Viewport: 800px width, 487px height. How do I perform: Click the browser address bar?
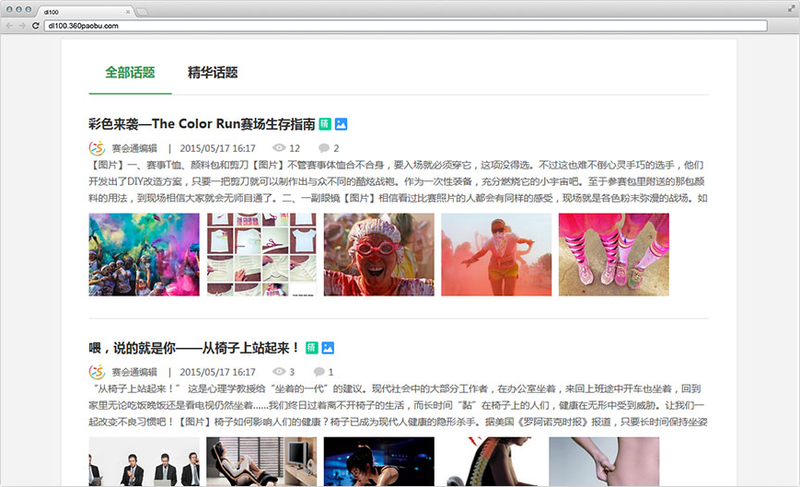tap(406, 25)
